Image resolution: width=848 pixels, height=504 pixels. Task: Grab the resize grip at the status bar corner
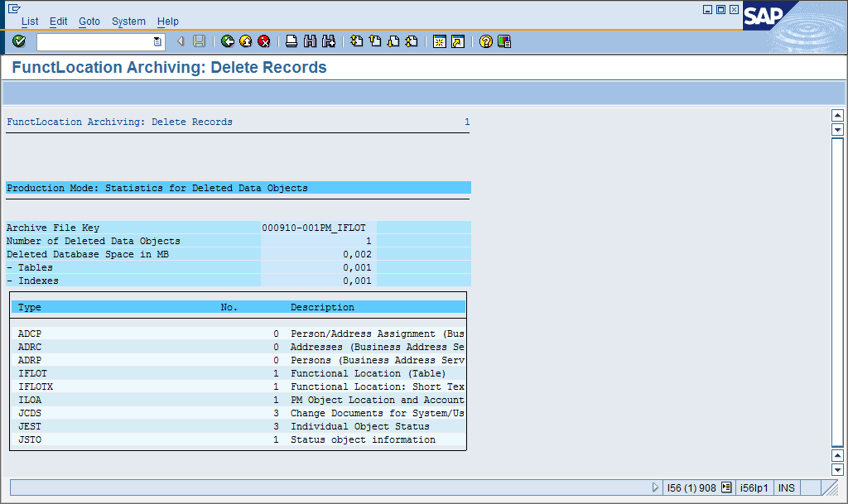(x=830, y=487)
